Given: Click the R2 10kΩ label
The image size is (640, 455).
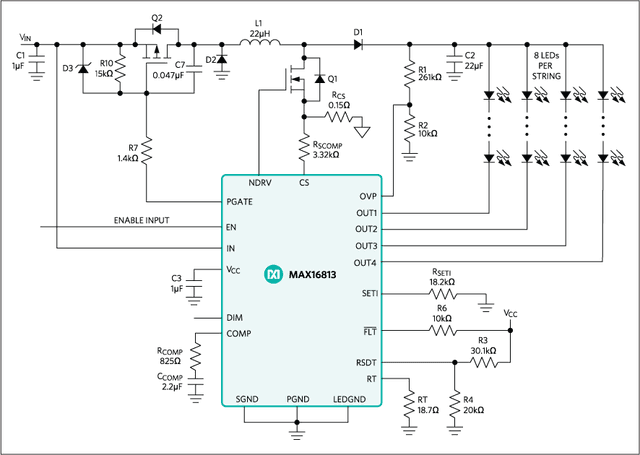Looking at the screenshot, I should point(427,129).
